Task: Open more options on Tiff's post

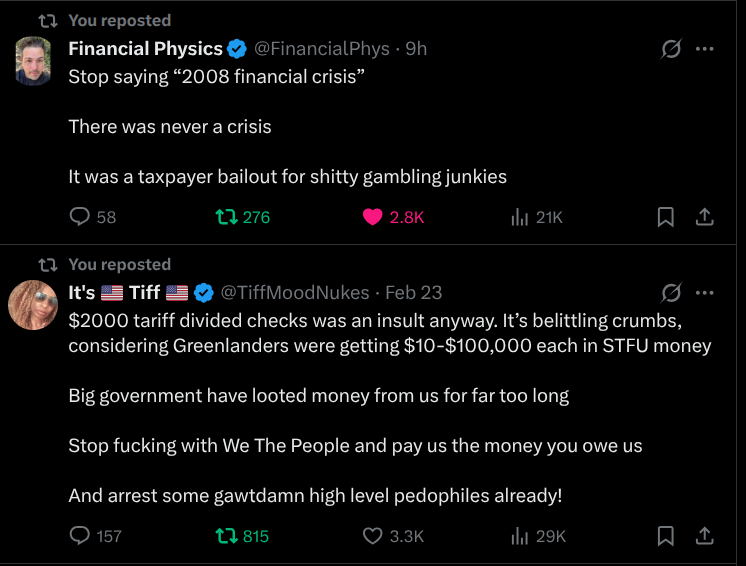Action: click(x=705, y=293)
